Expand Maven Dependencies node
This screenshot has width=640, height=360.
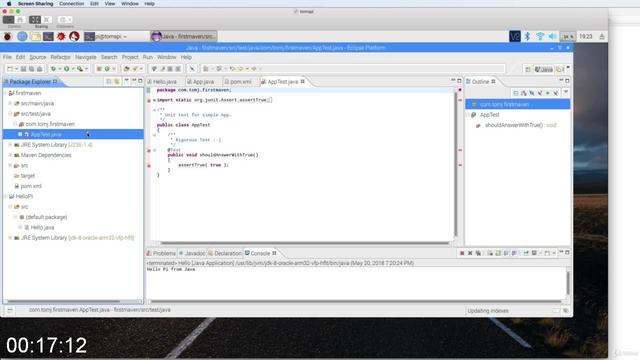tap(10, 155)
